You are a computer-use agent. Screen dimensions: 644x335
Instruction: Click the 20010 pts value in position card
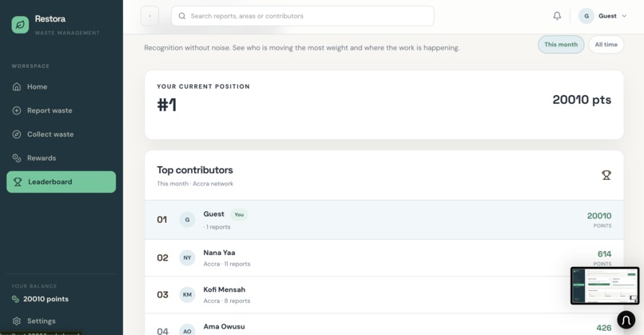(582, 100)
